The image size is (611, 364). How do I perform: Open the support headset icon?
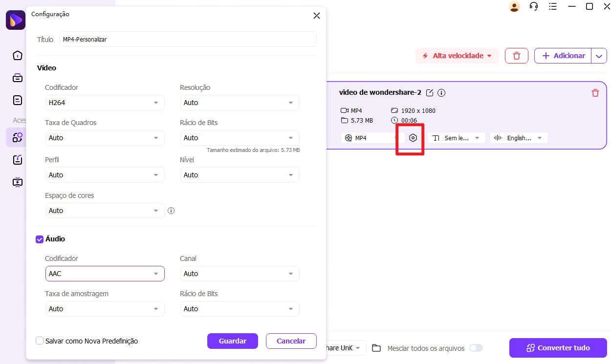534,6
